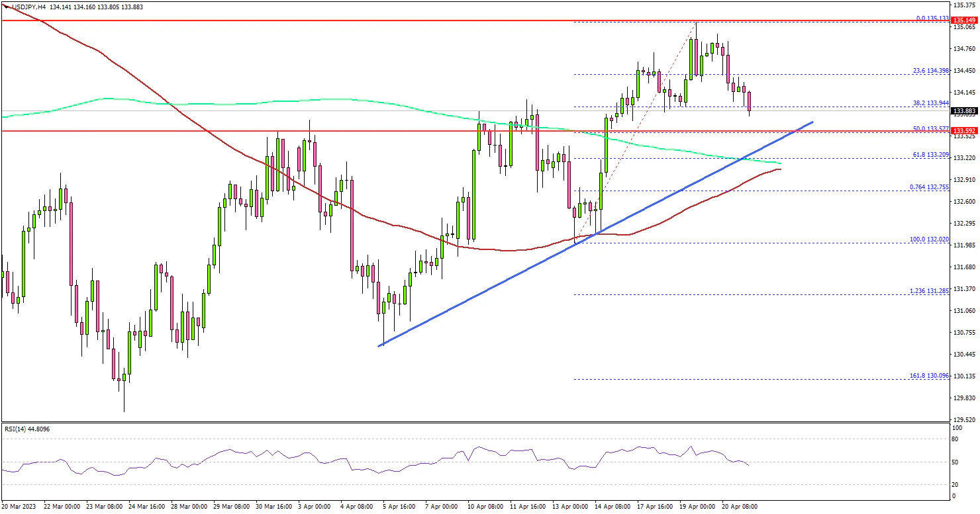
Task: Click the red 135.149 price tag
Action: click(963, 21)
